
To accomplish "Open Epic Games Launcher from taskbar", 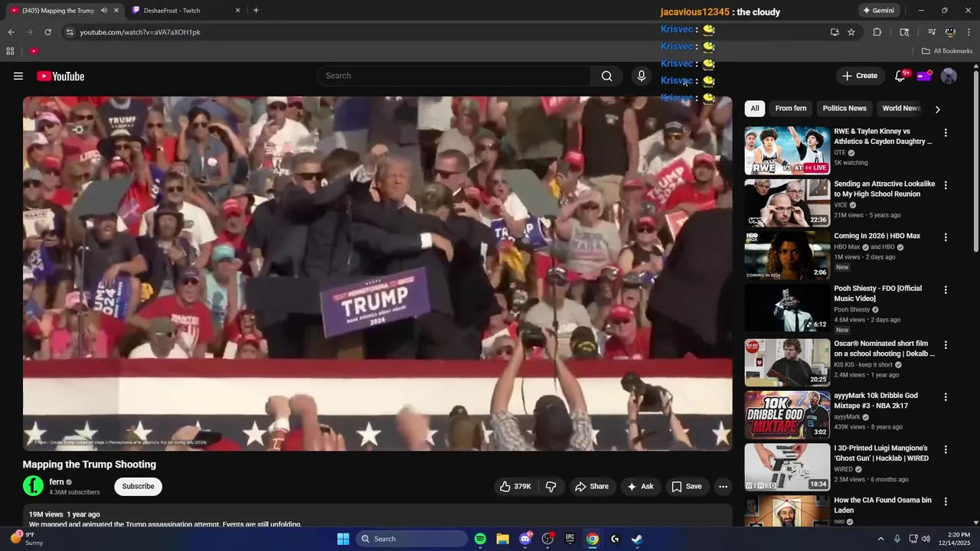I will (x=570, y=539).
